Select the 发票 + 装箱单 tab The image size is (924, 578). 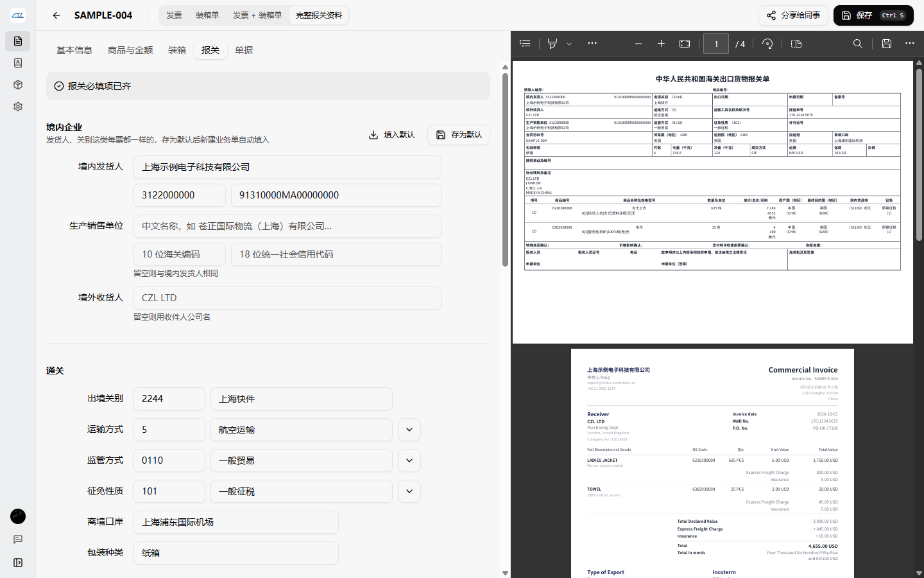[x=257, y=15]
